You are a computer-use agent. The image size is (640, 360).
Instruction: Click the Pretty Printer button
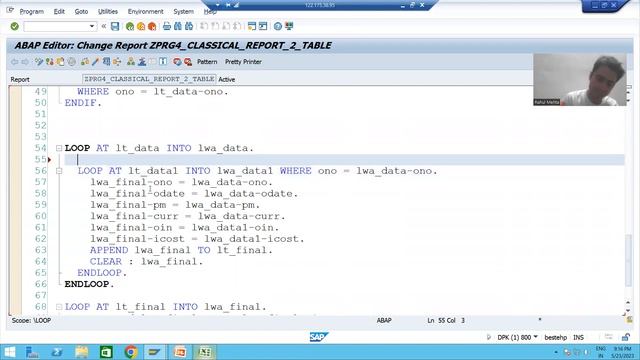click(x=243, y=62)
